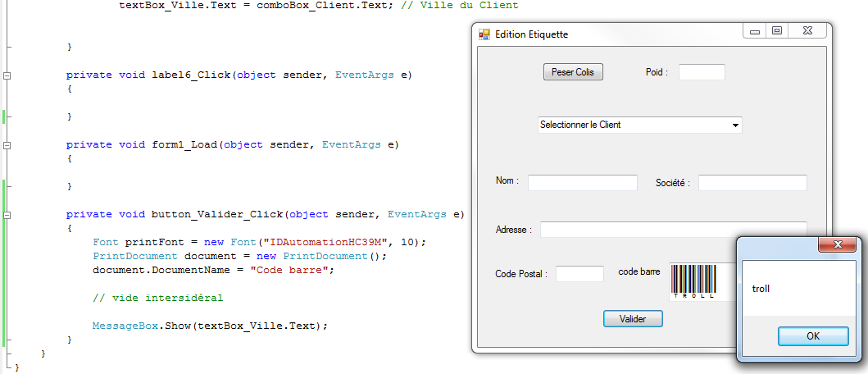The height and width of the screenshot is (374, 868).
Task: Confirm the message box with OK
Action: (x=812, y=336)
